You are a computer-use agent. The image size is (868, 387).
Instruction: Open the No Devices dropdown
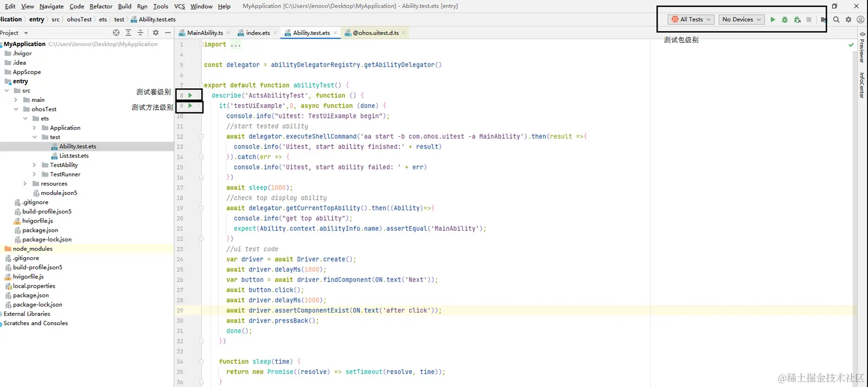point(741,20)
